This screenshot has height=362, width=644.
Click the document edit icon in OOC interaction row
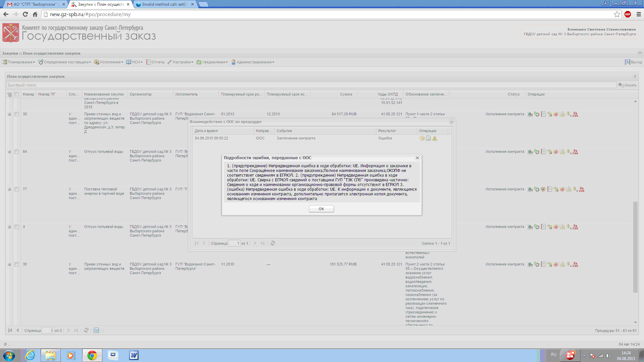tap(428, 138)
